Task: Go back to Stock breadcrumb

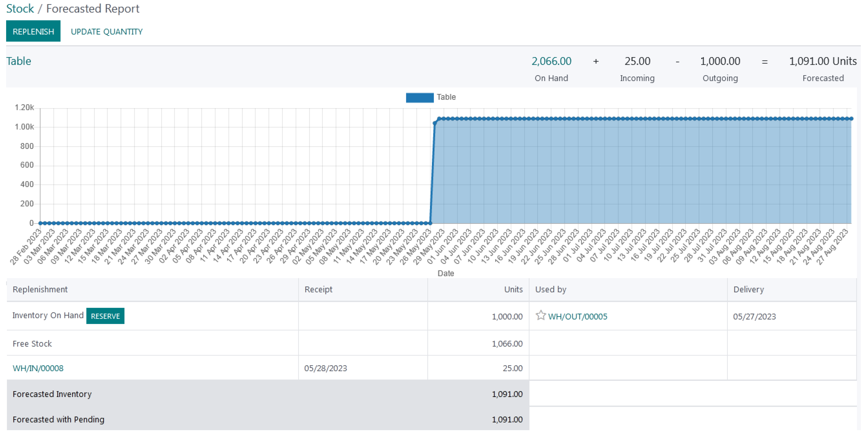Action: (x=20, y=8)
